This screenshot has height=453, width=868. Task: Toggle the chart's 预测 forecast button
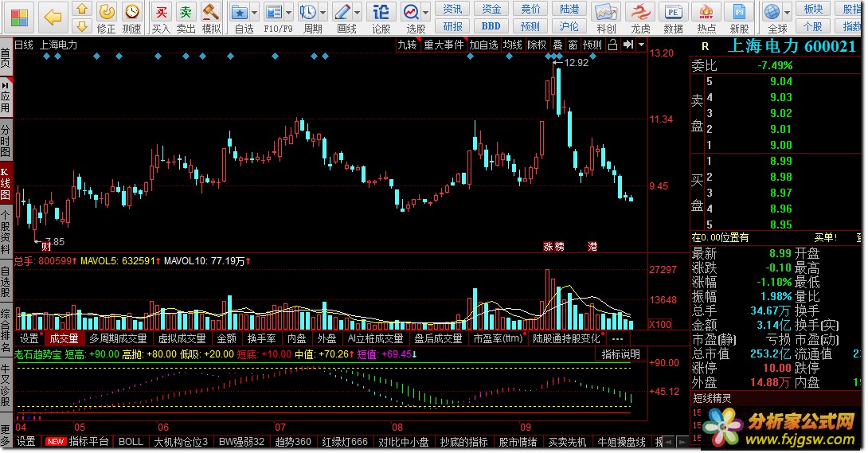point(592,45)
